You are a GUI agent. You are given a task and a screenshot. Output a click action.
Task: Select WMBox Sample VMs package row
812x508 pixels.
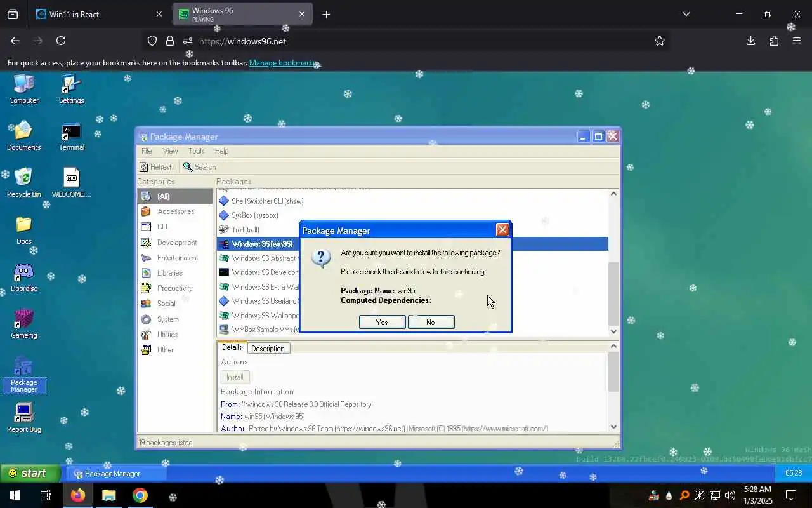258,330
